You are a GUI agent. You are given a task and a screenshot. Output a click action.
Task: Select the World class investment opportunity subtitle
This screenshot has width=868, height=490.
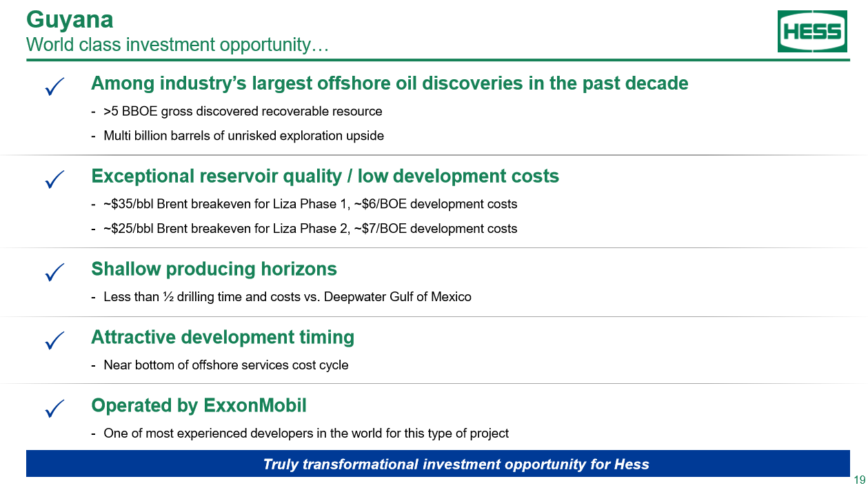click(x=176, y=45)
